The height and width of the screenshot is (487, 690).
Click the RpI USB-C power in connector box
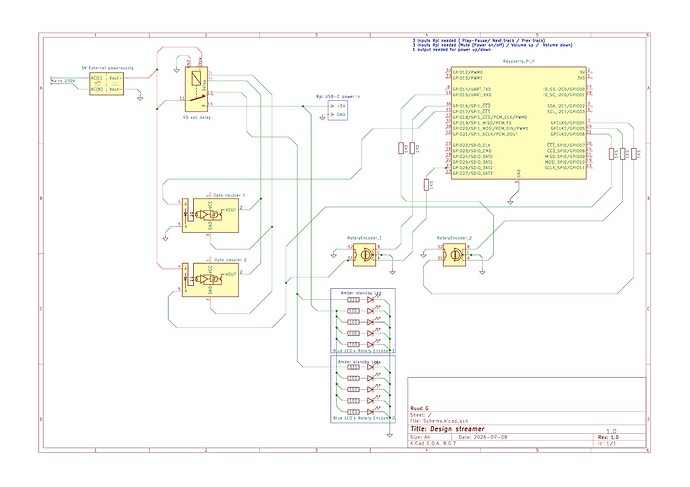pyautogui.click(x=338, y=110)
